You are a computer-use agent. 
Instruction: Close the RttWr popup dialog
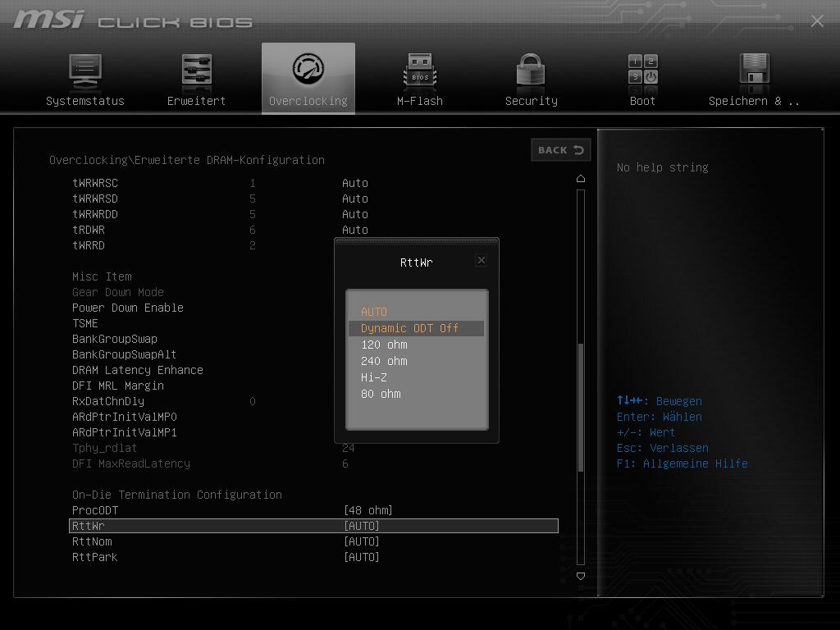coord(481,260)
